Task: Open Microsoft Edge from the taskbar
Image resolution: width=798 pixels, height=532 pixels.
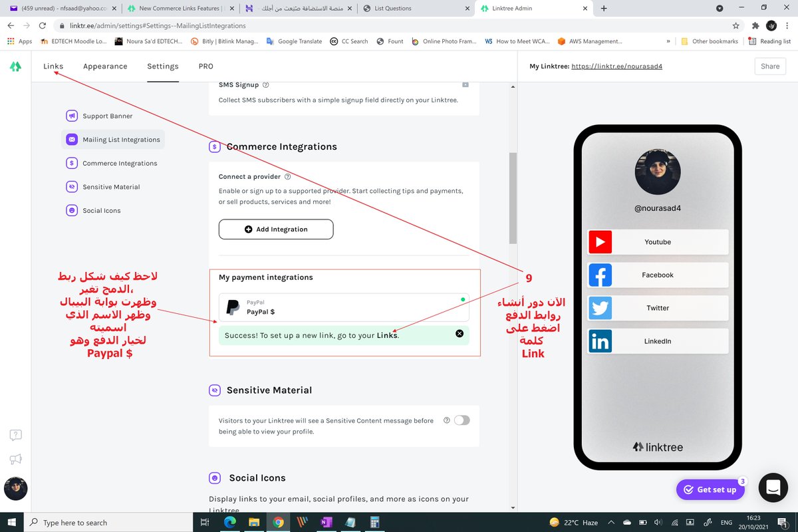Action: [229, 522]
